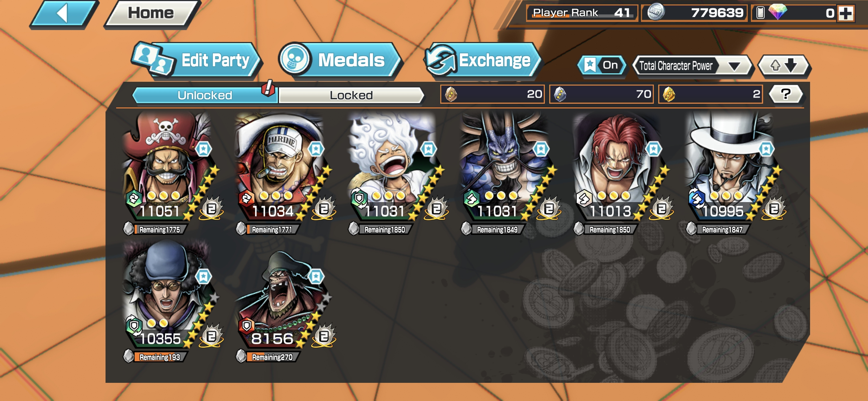Tap the medal badge on the 8156 character
The image size is (868, 401).
click(324, 336)
